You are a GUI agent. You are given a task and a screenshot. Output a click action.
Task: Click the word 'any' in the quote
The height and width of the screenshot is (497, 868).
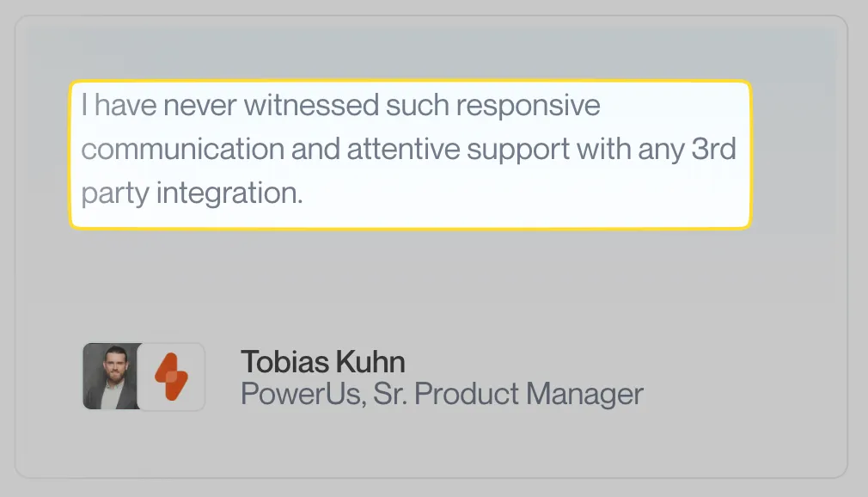(660, 149)
